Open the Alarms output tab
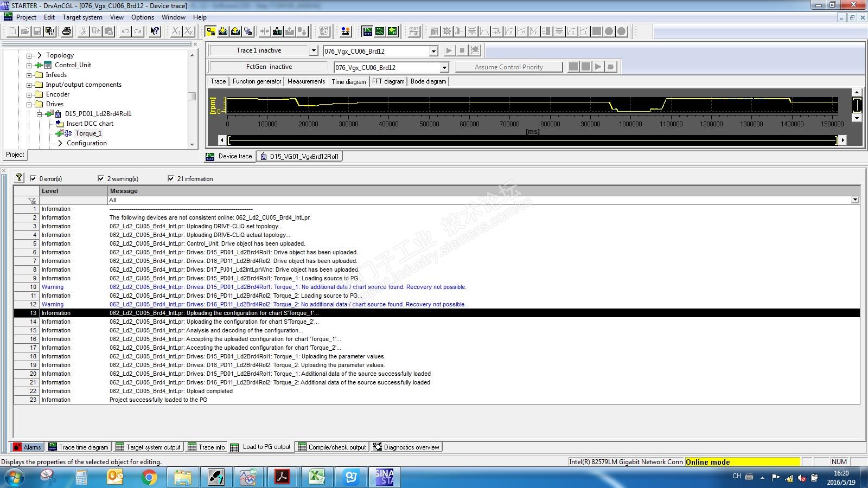The height and width of the screenshot is (488, 868). (27, 447)
